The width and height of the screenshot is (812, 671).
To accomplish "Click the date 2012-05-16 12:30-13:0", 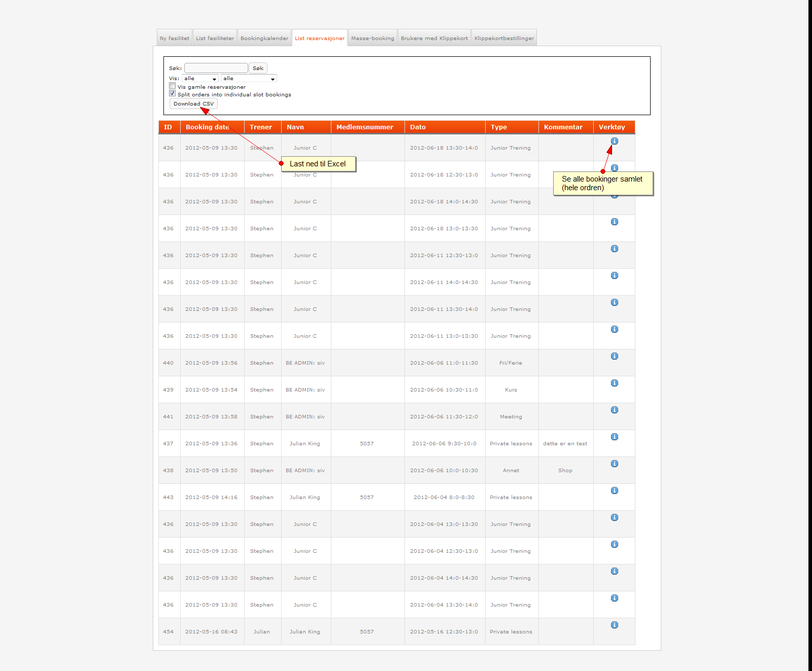I will click(x=444, y=632).
